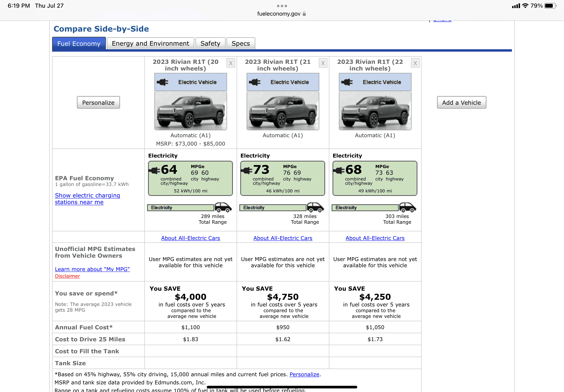564x392 pixels.
Task: Tap the fueleconomy.gov address bar
Action: pos(281,14)
